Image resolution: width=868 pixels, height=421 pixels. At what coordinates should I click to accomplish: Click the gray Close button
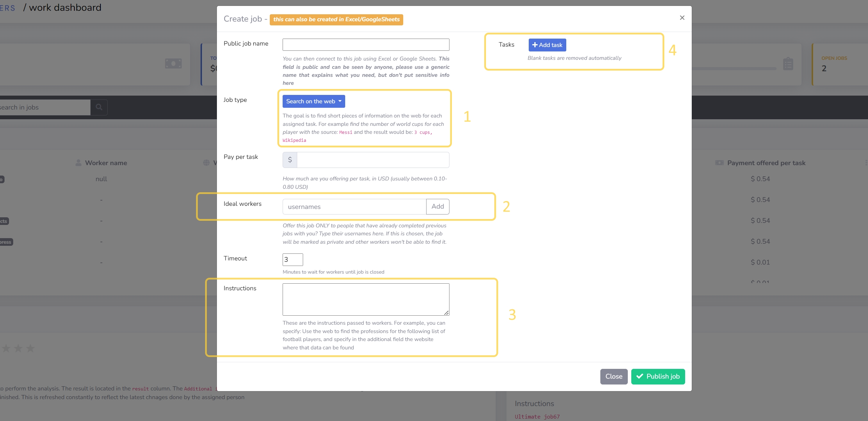pyautogui.click(x=614, y=377)
